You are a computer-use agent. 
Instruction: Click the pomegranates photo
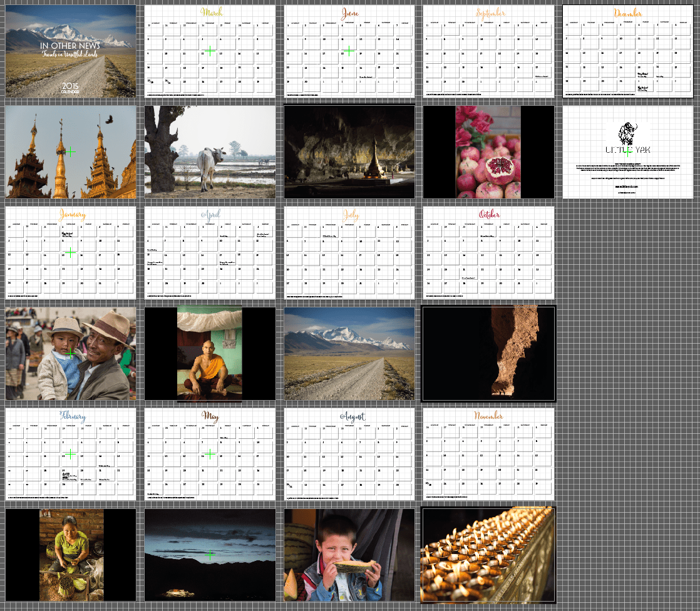488,151
